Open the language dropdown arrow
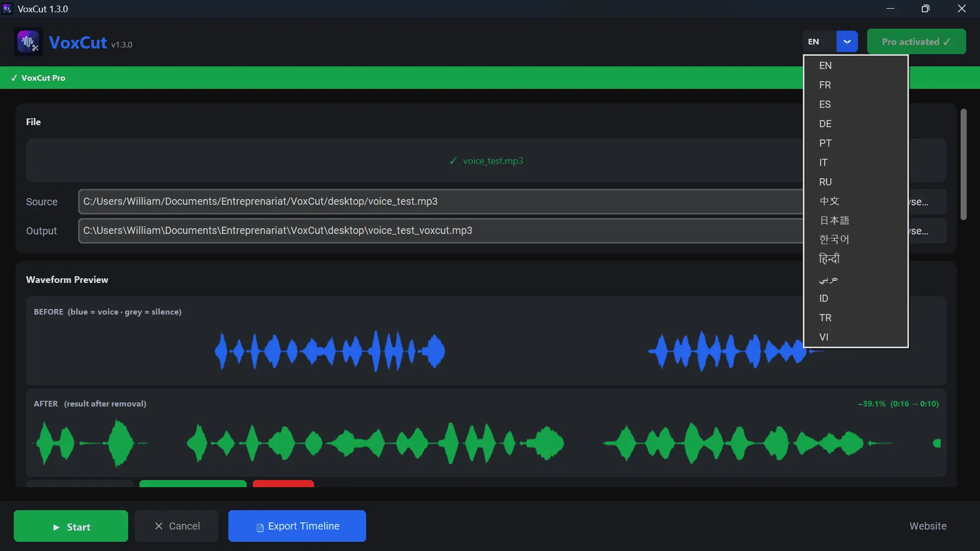The image size is (980, 551). point(847,42)
